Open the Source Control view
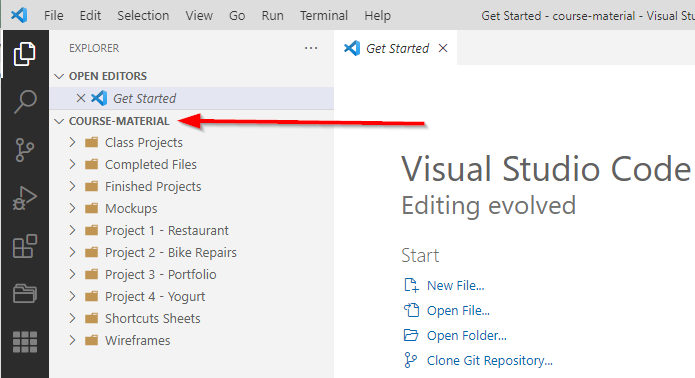The image size is (695, 378). click(x=25, y=150)
